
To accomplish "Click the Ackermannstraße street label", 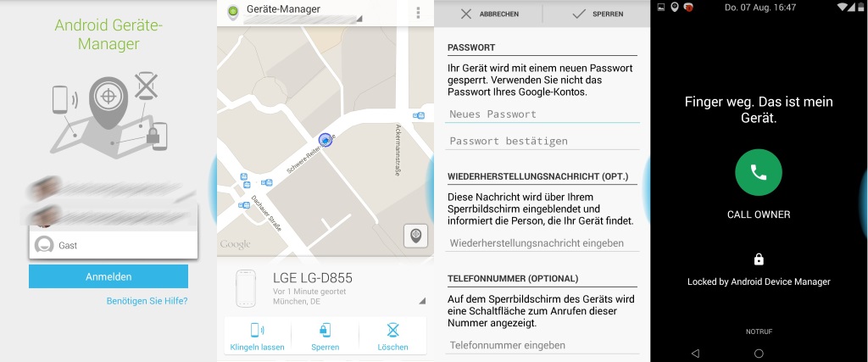I will [x=398, y=150].
